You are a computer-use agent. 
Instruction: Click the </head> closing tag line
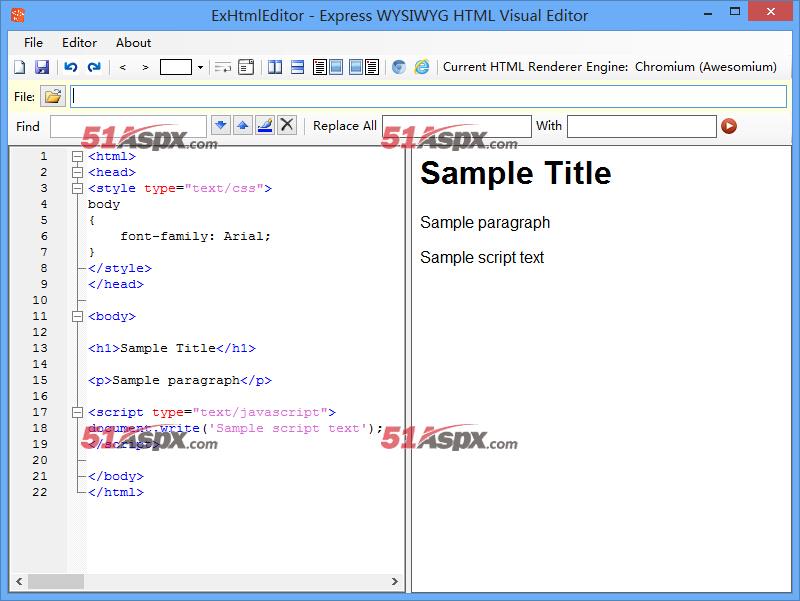tap(116, 284)
